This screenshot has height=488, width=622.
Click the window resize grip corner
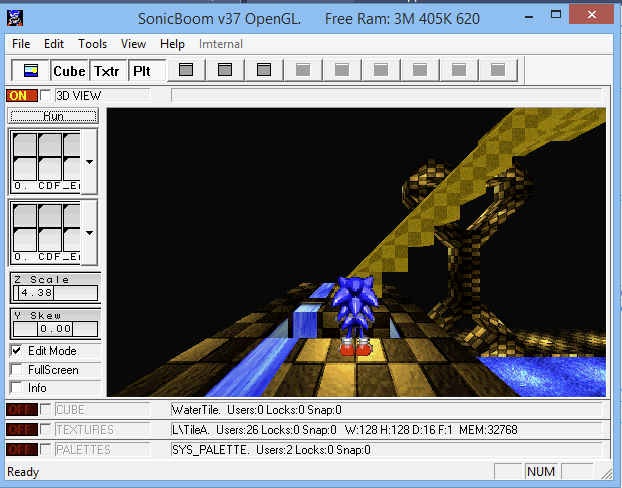[x=607, y=473]
